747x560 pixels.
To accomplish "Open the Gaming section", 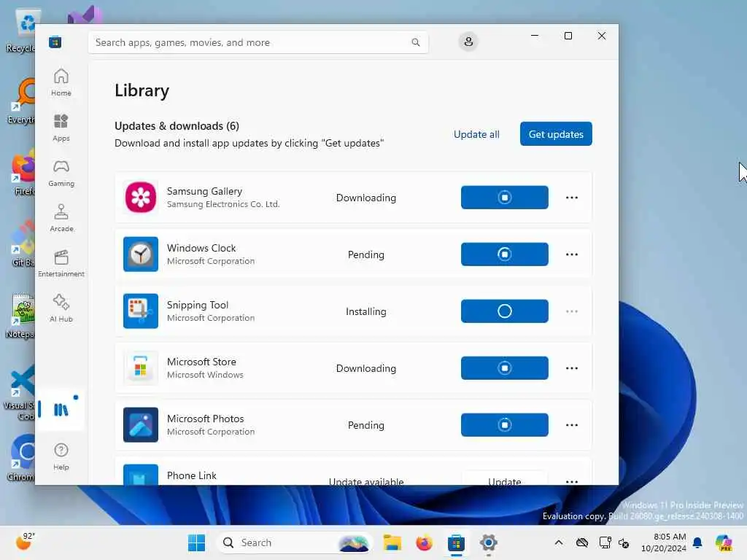I will (x=61, y=173).
